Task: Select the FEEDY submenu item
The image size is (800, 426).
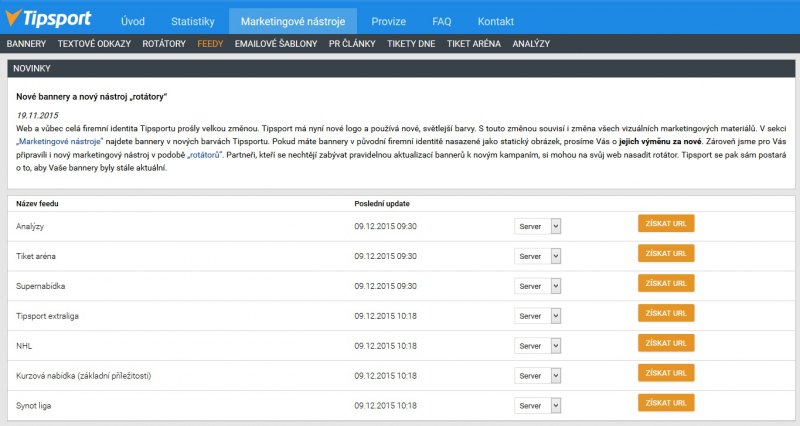Action: coord(210,44)
